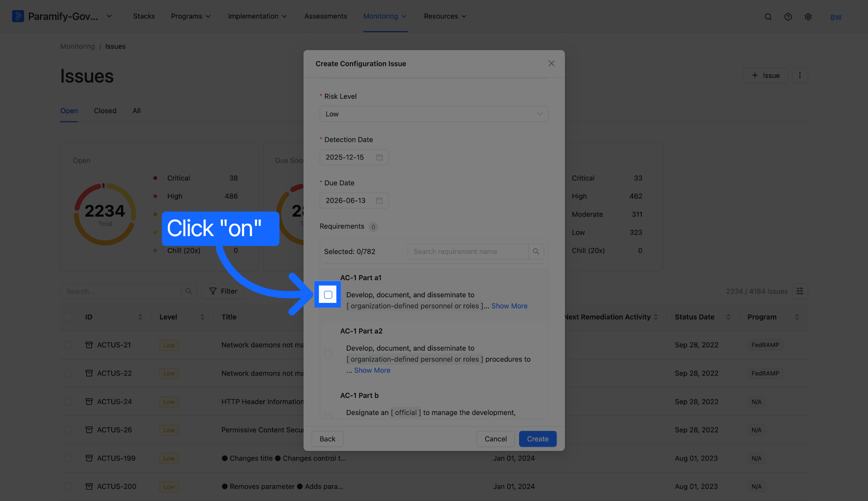This screenshot has height=501, width=868.
Task: Select the ACTUS-26 row checkbox
Action: point(69,430)
